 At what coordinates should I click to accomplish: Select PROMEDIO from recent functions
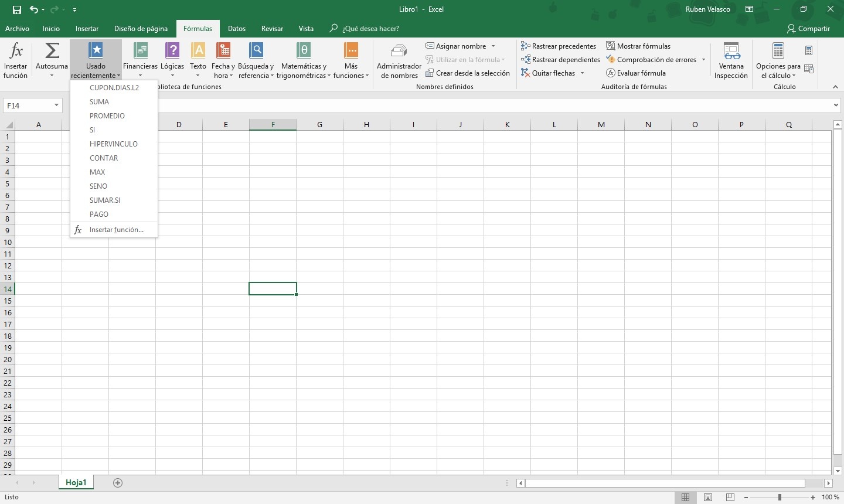(114, 115)
